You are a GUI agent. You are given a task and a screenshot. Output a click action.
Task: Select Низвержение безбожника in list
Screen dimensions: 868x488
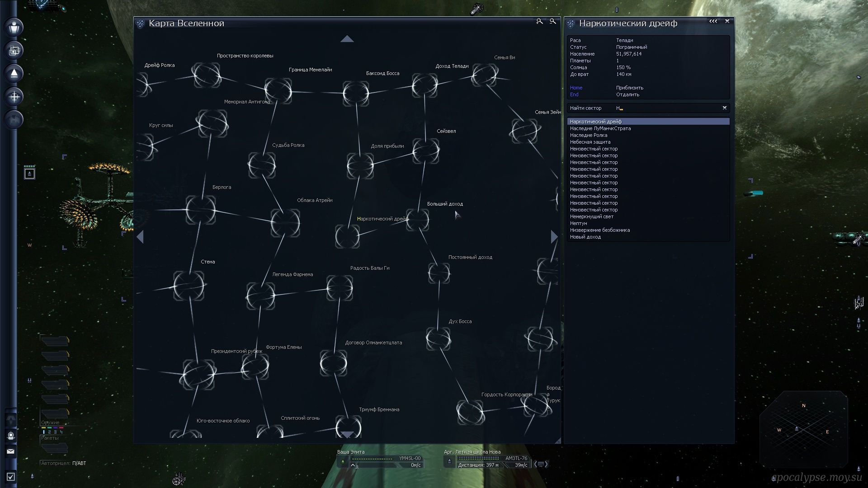tap(648, 230)
